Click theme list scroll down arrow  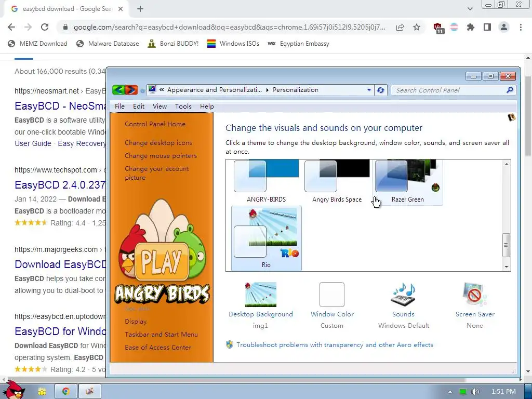click(507, 267)
